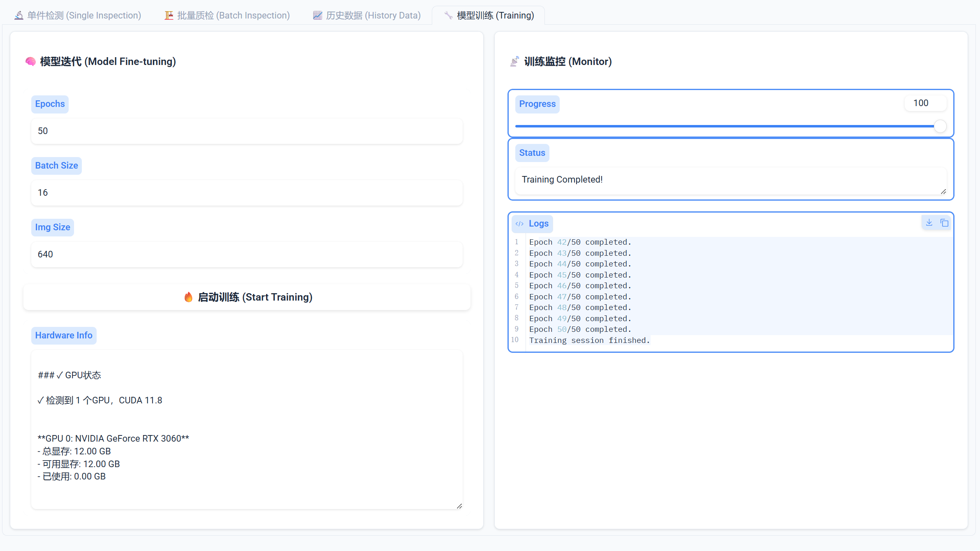The height and width of the screenshot is (551, 980).
Task: Select the Training tab
Action: click(489, 16)
